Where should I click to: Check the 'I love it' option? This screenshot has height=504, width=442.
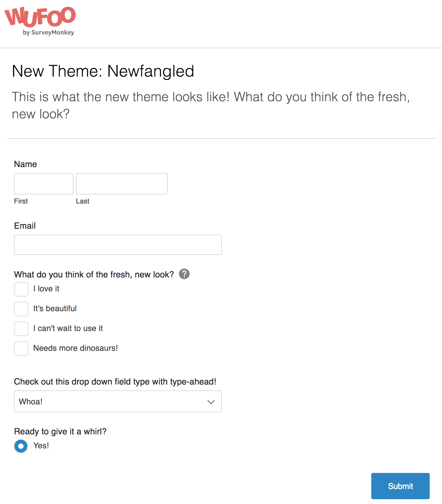click(x=21, y=289)
